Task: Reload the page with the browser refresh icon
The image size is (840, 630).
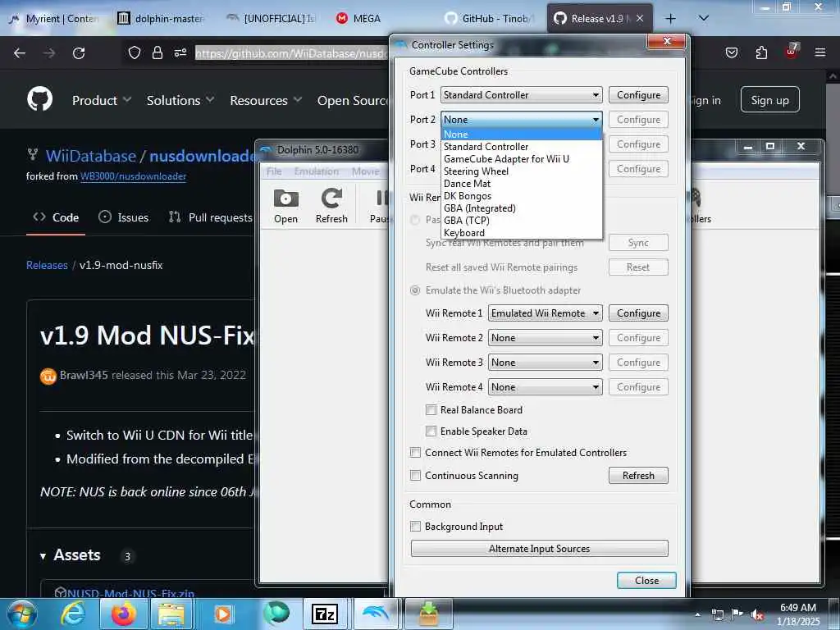Action: pos(79,53)
